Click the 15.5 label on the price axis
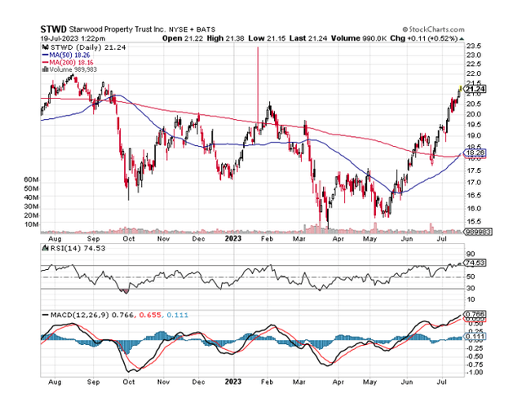Screen dimensions: 522x420 coord(473,222)
